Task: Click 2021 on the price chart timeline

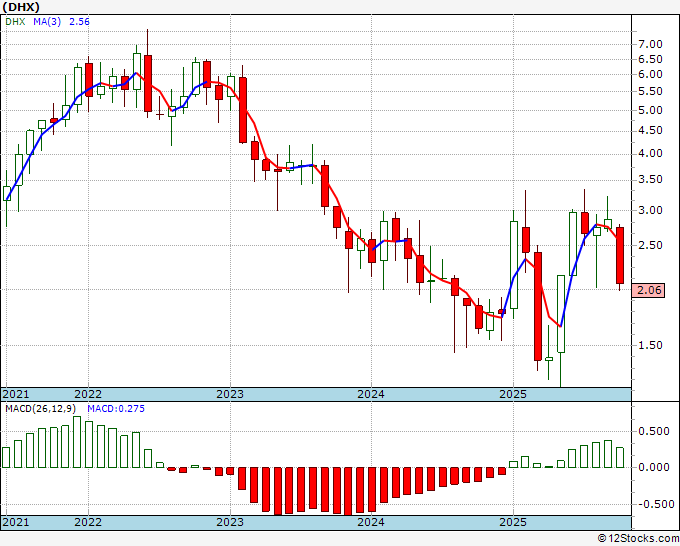Action: (x=16, y=394)
